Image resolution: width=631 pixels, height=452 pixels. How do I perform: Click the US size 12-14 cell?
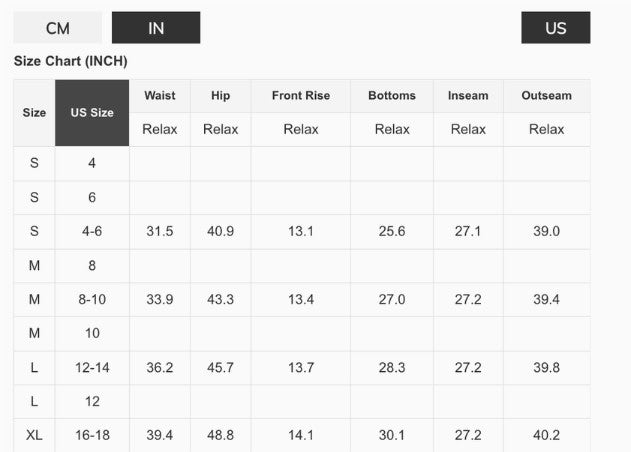[92, 368]
